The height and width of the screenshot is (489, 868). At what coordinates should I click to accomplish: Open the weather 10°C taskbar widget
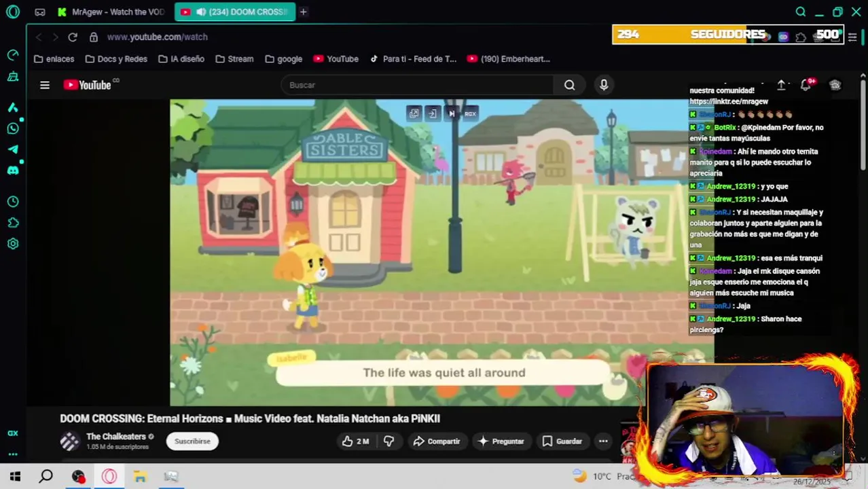tap(602, 476)
